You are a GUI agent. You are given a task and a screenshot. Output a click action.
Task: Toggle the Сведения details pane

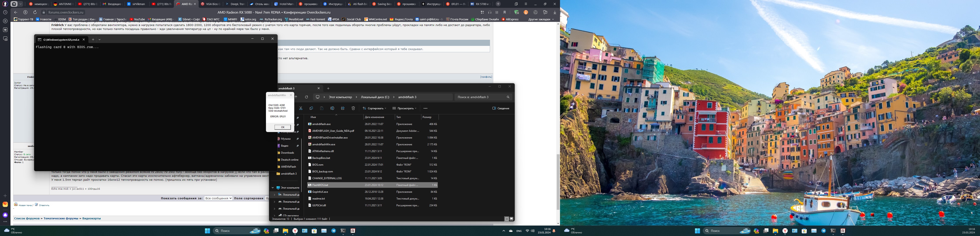click(501, 108)
